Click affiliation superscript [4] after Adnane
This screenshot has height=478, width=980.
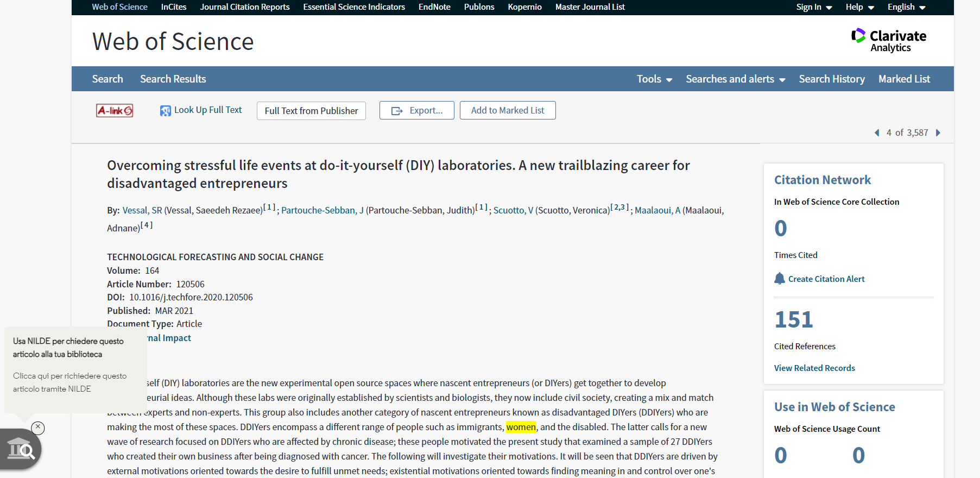click(x=147, y=225)
